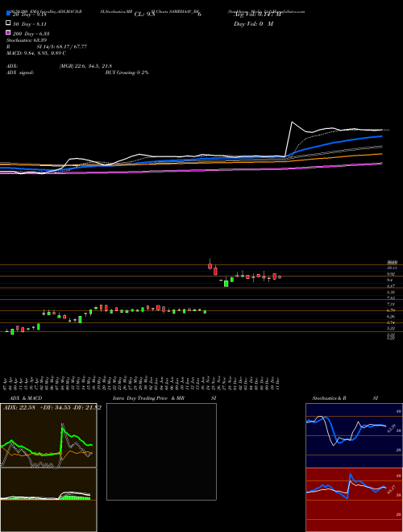The image size is (403, 532).
Task: Click the last candlestick on the price chart
Action: [x=280, y=277]
